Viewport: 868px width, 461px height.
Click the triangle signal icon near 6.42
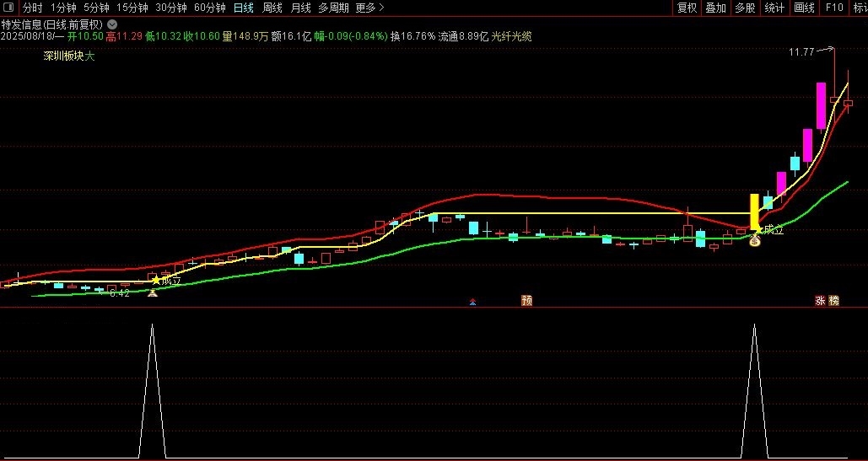click(152, 293)
